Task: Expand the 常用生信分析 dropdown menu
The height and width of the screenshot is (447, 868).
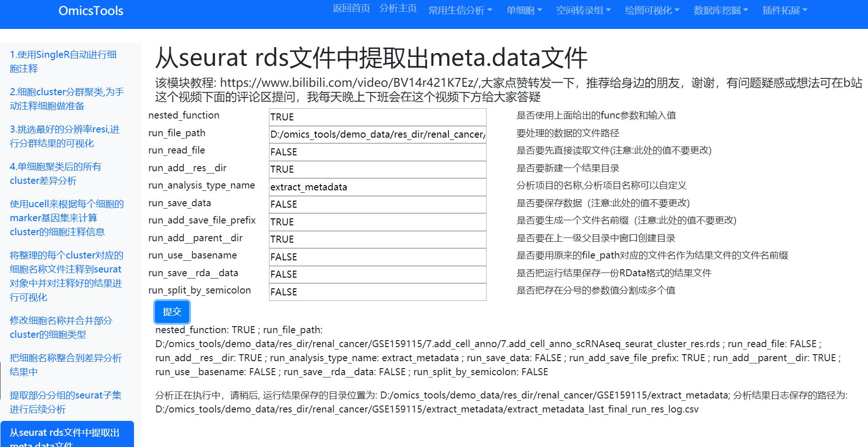Action: pyautogui.click(x=460, y=10)
